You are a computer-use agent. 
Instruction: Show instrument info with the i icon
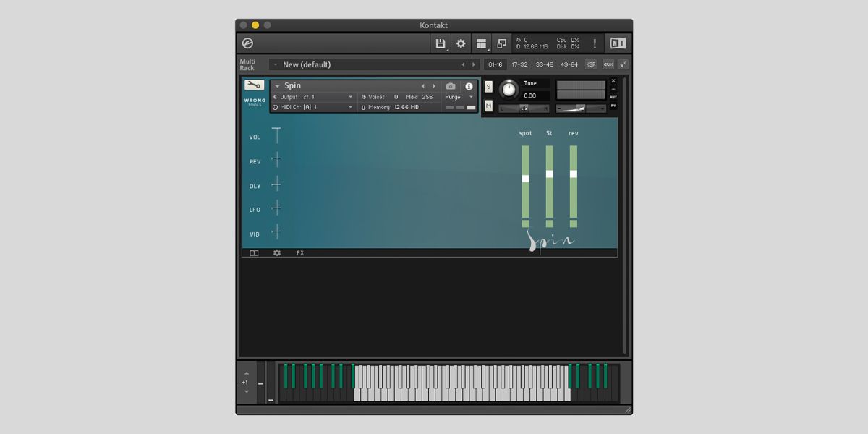(x=469, y=86)
